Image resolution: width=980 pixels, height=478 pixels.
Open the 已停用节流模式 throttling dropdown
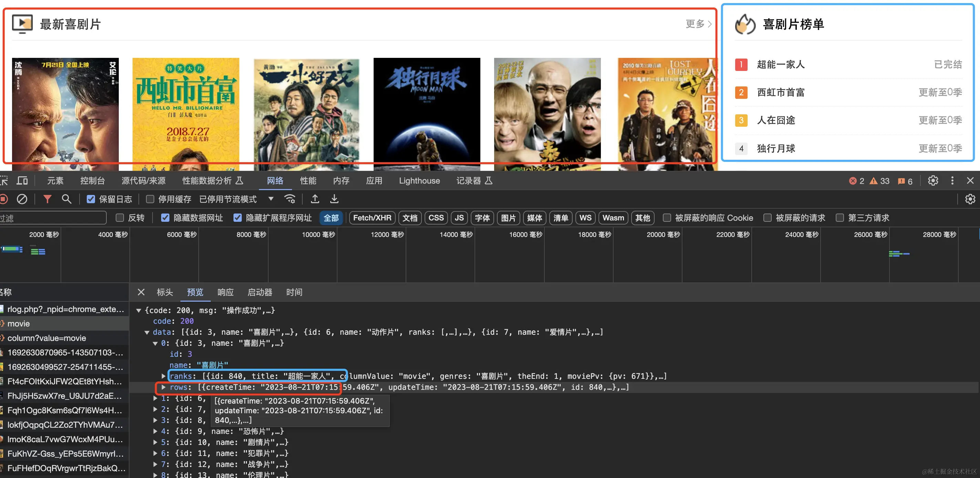pos(236,199)
